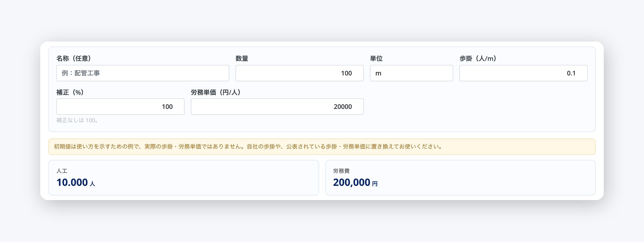The height and width of the screenshot is (242, 644).
Task: Click the 労務単価（円/人） field showing 20000
Action: 277,106
